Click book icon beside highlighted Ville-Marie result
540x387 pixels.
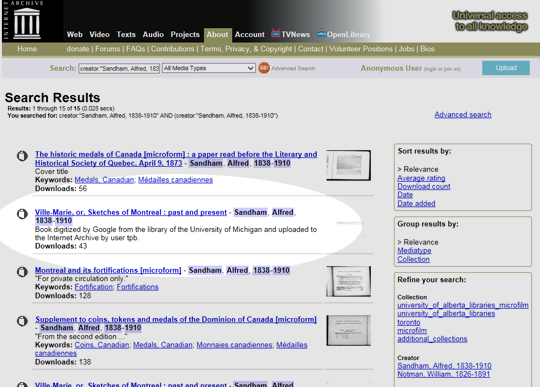click(22, 214)
